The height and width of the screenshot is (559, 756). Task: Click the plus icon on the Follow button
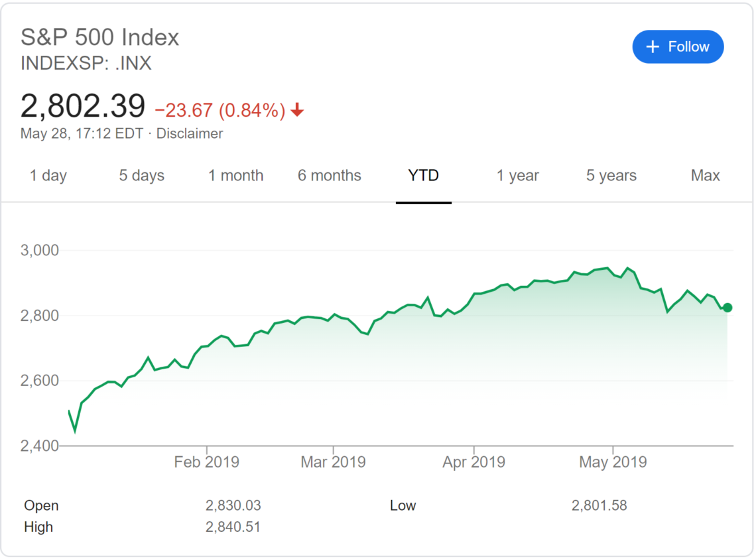[x=652, y=46]
